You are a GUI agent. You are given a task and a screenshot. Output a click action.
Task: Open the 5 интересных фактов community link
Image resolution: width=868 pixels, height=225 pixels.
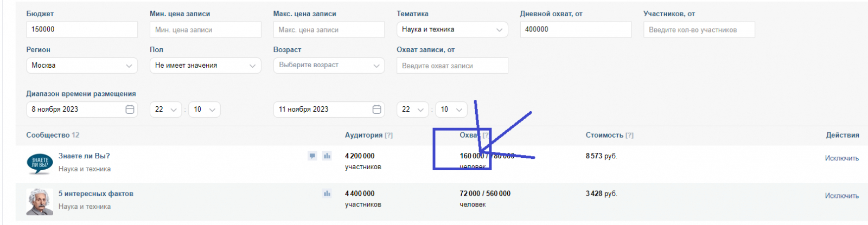click(96, 194)
